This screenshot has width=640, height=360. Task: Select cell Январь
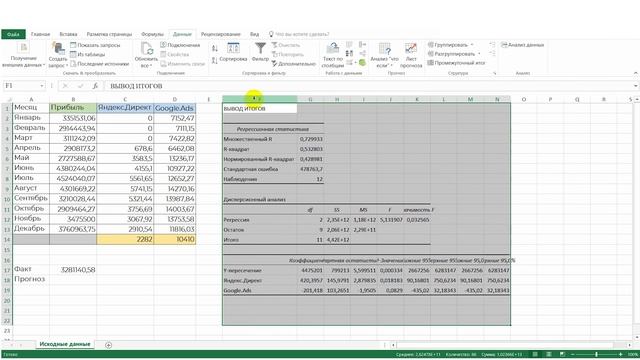pyautogui.click(x=31, y=118)
